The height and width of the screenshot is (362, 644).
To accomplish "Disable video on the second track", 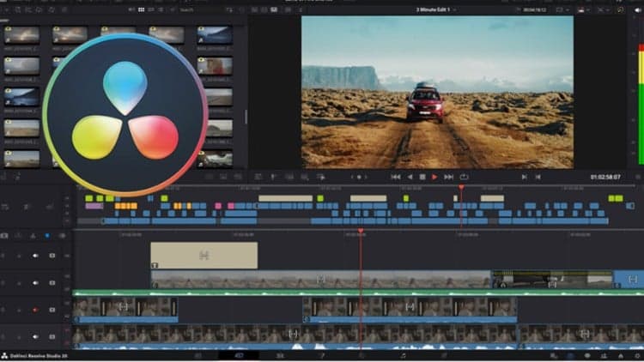I will point(52,283).
